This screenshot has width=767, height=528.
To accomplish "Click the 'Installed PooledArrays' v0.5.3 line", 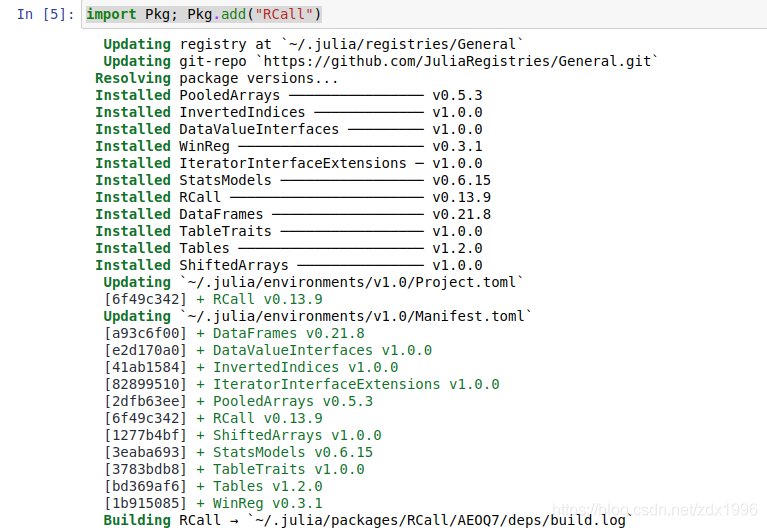I will tap(289, 95).
